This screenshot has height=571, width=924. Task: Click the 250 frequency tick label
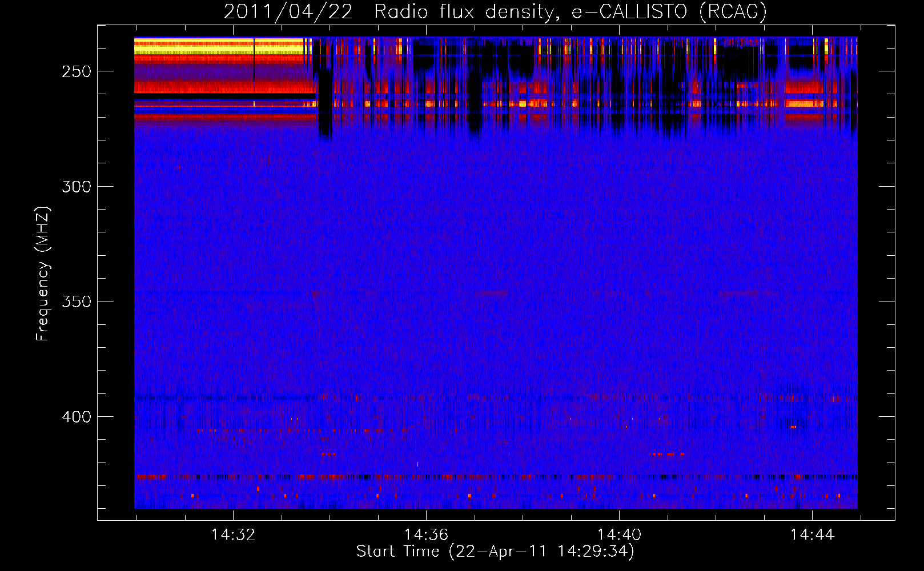(x=77, y=71)
